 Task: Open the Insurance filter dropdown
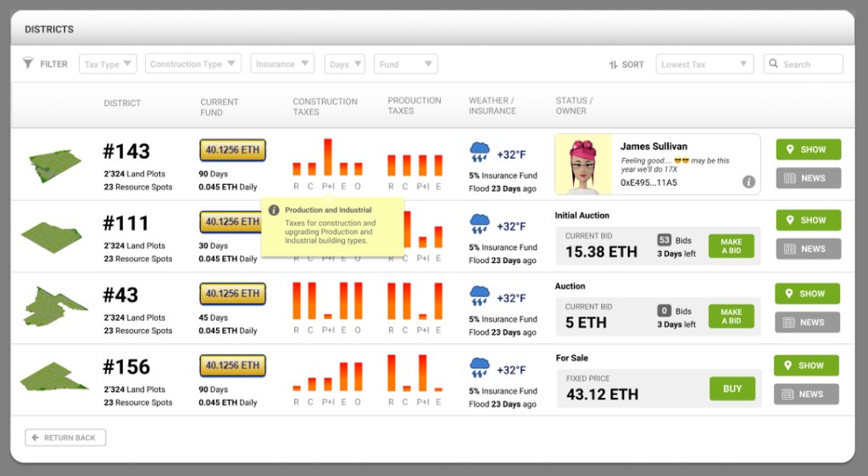point(282,64)
